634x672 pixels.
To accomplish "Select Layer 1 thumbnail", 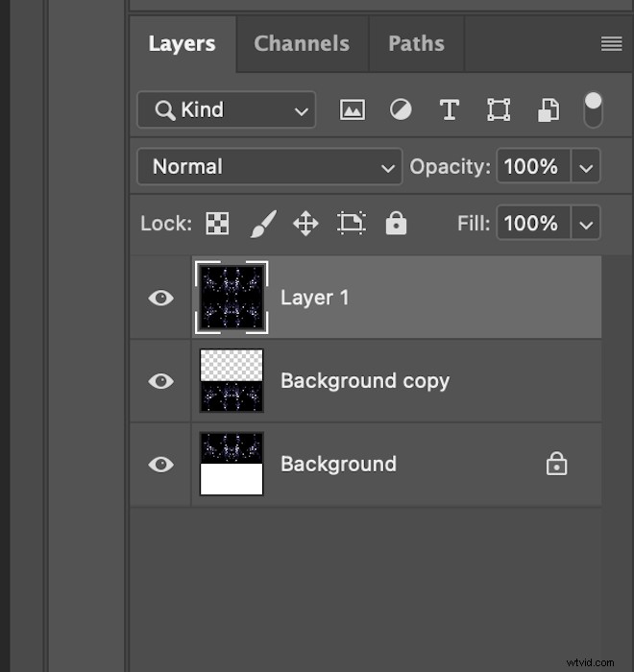I will click(x=232, y=298).
